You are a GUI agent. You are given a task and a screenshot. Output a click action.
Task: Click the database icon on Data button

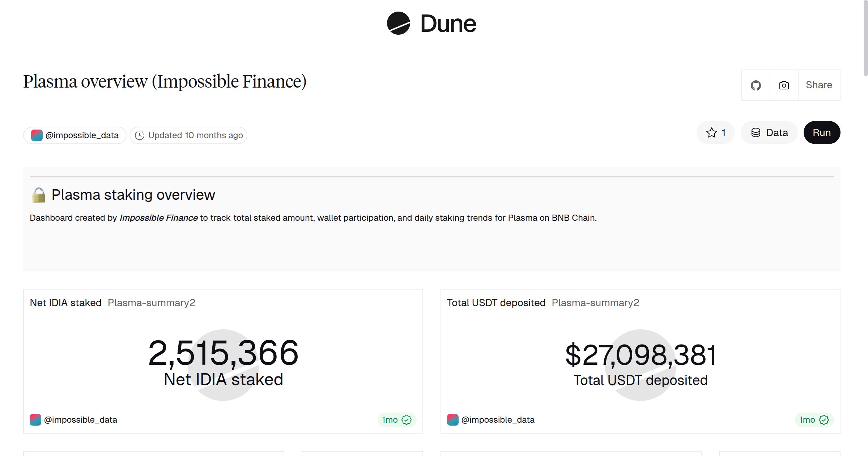coord(756,132)
